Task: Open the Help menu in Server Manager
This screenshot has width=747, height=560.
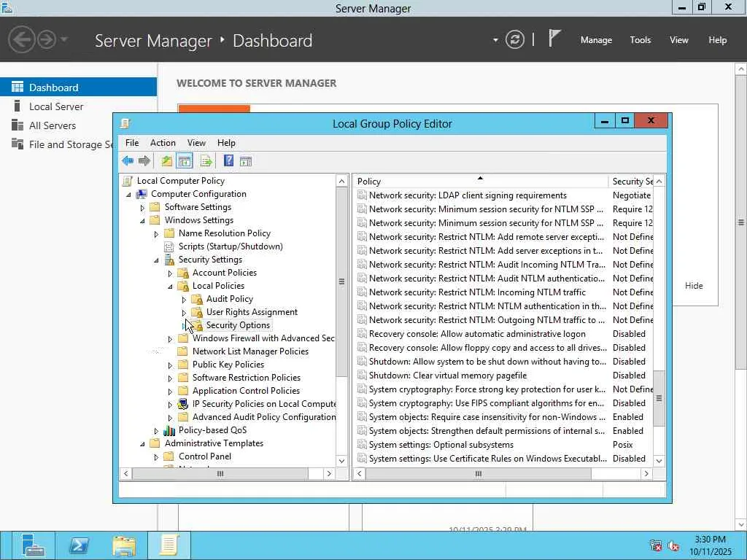Action: pyautogui.click(x=718, y=40)
